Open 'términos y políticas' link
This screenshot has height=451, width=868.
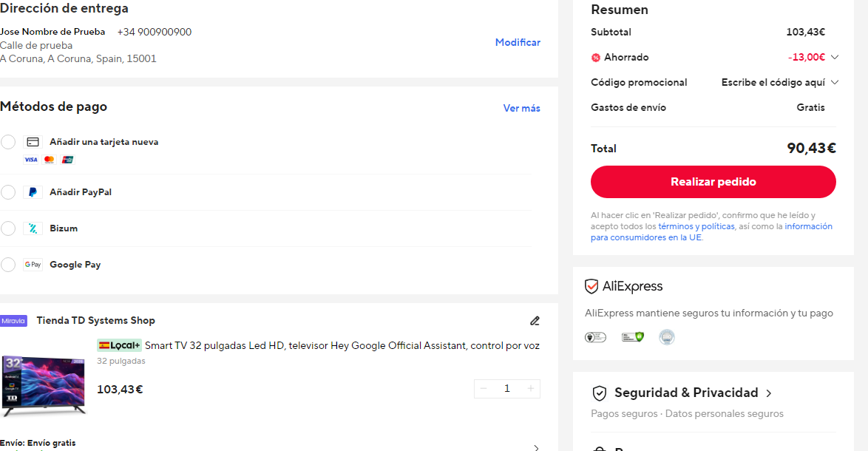[x=696, y=226]
